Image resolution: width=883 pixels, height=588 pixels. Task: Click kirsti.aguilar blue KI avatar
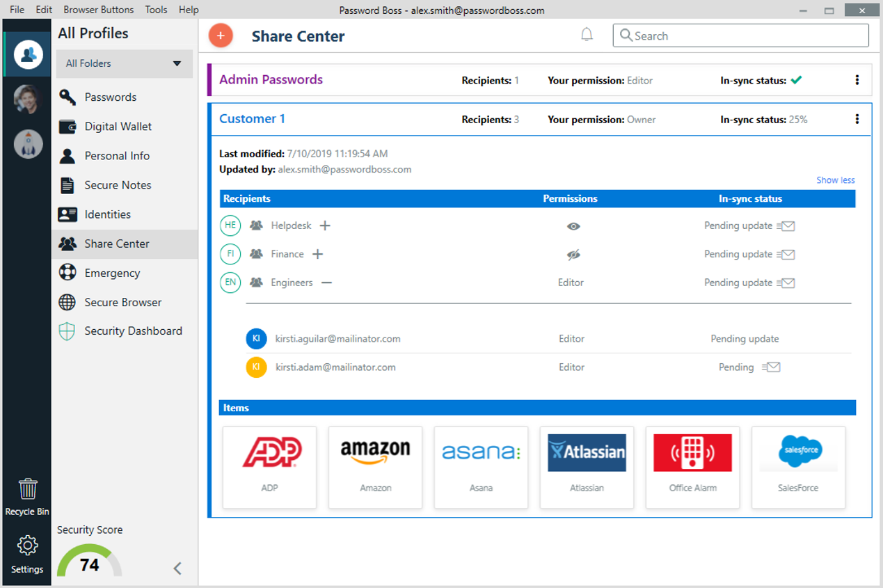pyautogui.click(x=256, y=339)
